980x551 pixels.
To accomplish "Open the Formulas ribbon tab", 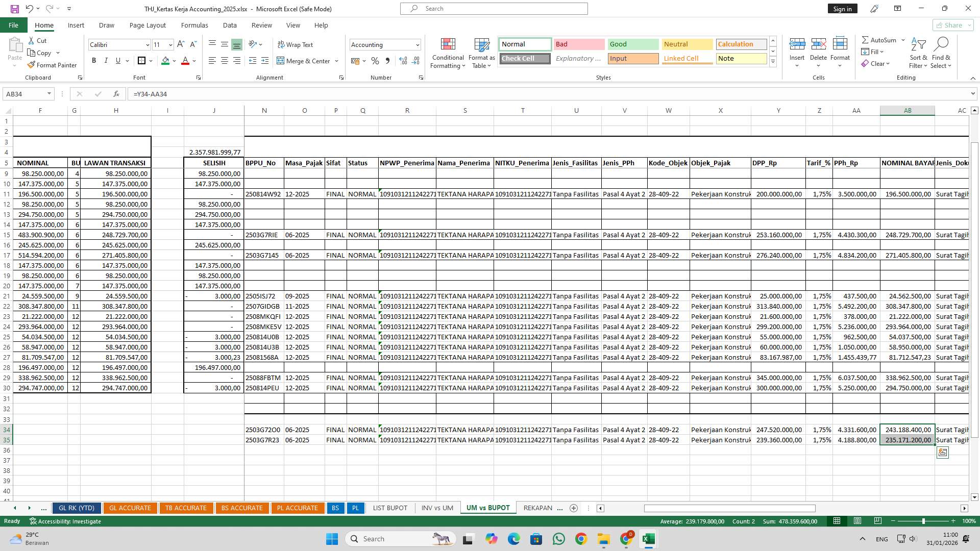I will [x=194, y=25].
